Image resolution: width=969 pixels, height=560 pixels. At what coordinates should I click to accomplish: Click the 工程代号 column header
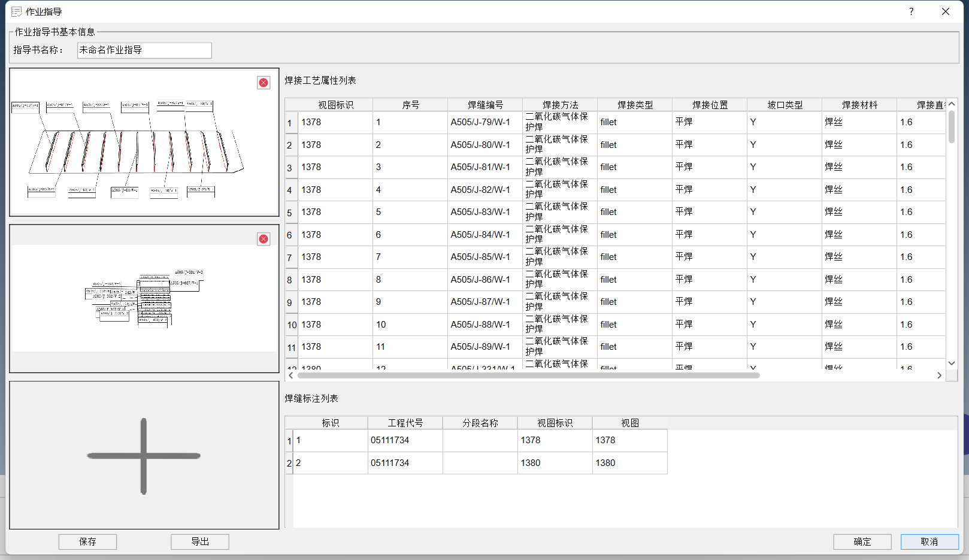pyautogui.click(x=405, y=422)
